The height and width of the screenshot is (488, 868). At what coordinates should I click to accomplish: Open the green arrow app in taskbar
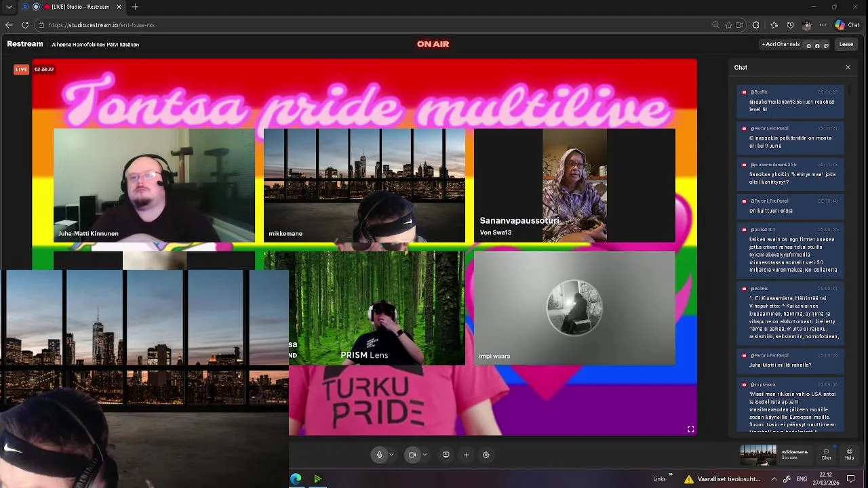tap(317, 479)
